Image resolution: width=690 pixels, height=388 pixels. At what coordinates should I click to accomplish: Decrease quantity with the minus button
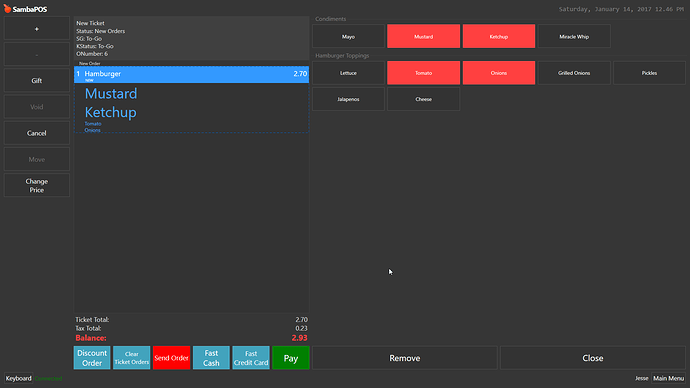(x=37, y=55)
